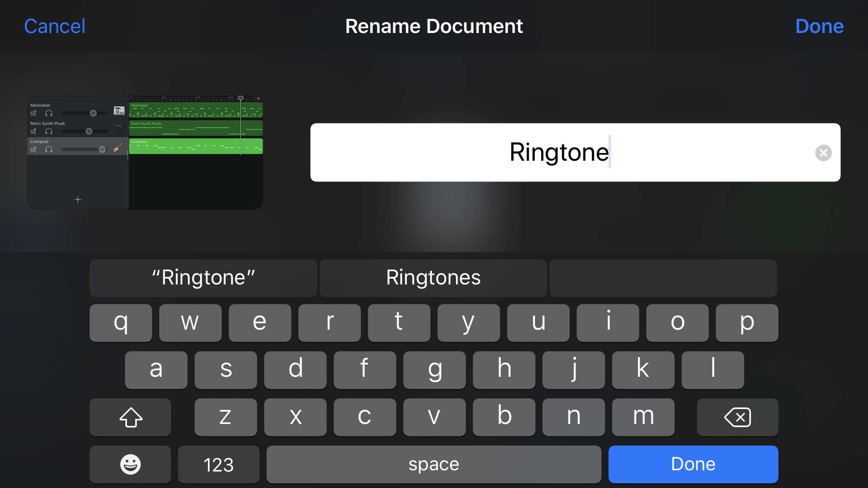The image size is (868, 488).
Task: Tap the r key
Action: [329, 323]
